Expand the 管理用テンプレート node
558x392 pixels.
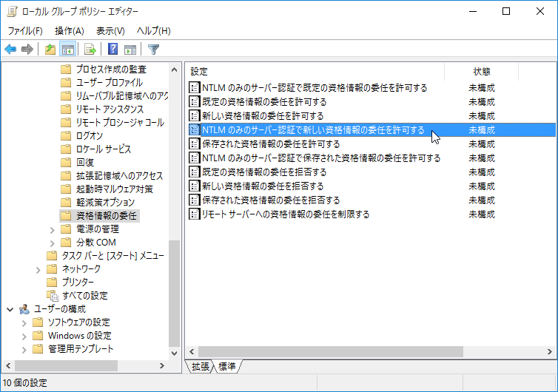click(x=24, y=350)
